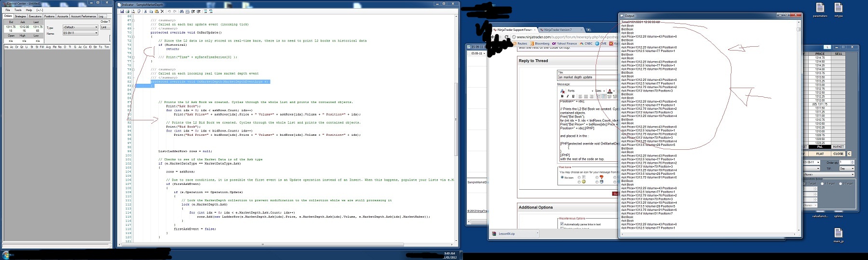This screenshot has width=868, height=260.
Task: Collapse the code fold at line 67
Action: click(x=134, y=20)
